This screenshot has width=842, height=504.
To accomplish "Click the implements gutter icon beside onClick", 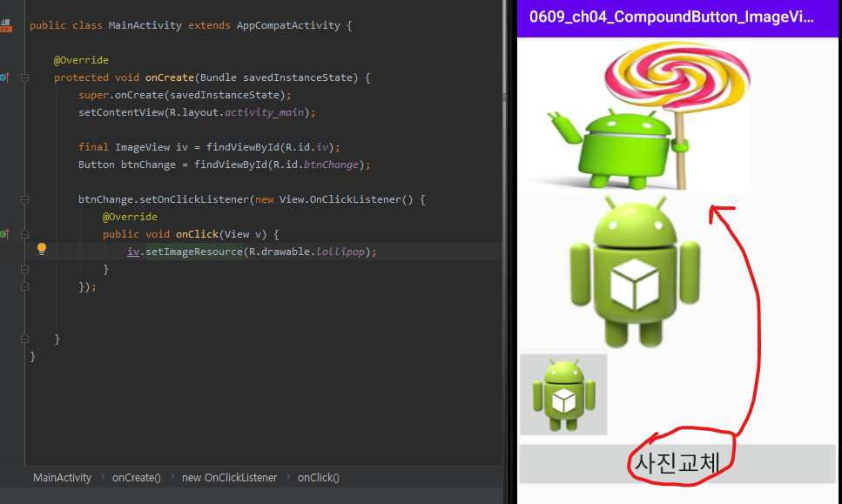I will click(4, 234).
